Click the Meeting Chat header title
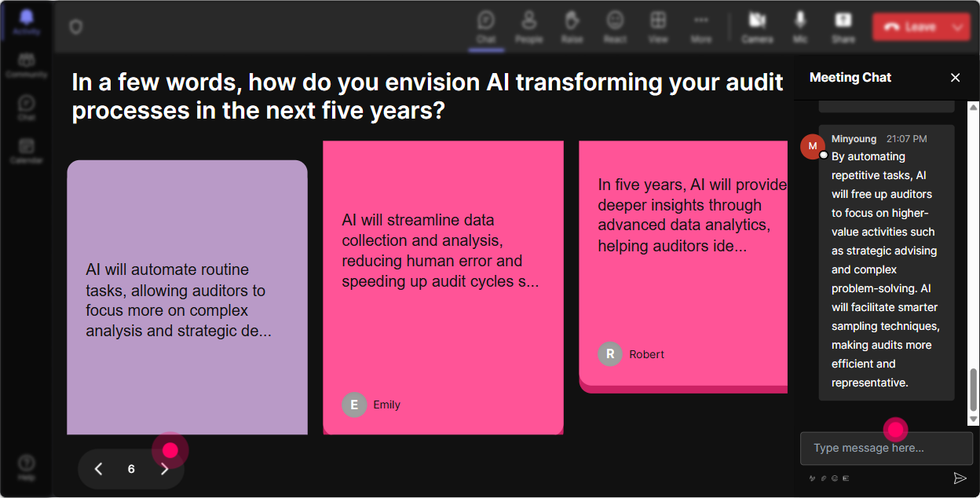Viewport: 980px width, 498px height. [850, 77]
